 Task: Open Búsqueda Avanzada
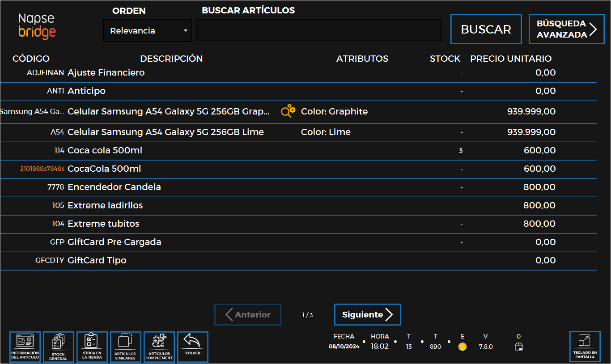point(567,29)
